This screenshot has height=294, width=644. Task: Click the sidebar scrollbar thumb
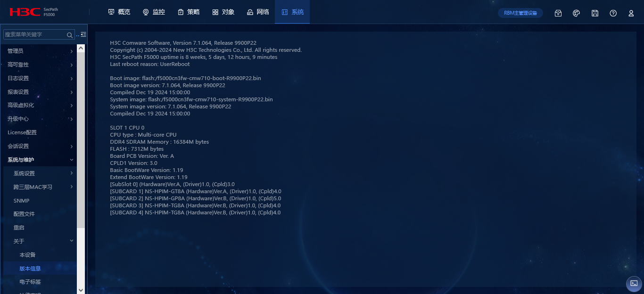[81, 140]
